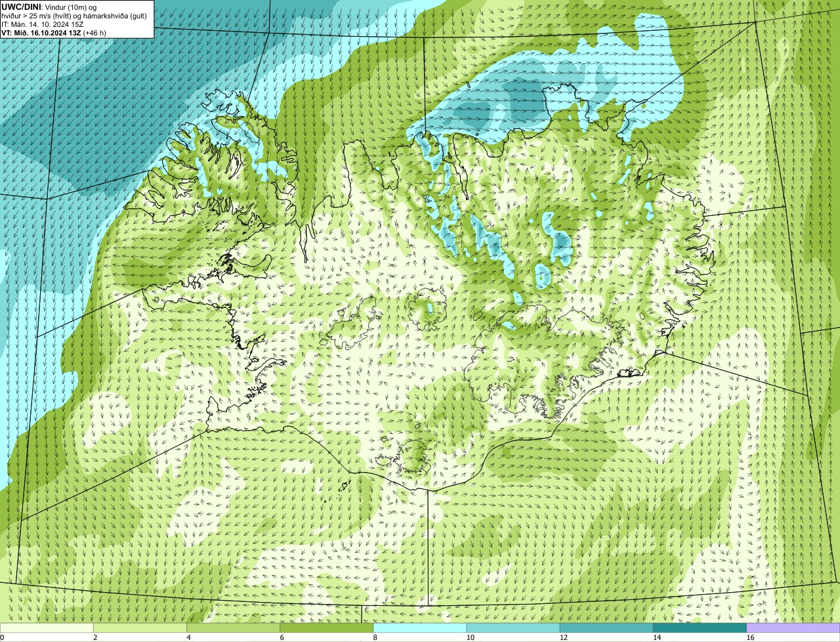Click the legend scale label '8'
Screen dimensions: 840x642
tap(375, 637)
